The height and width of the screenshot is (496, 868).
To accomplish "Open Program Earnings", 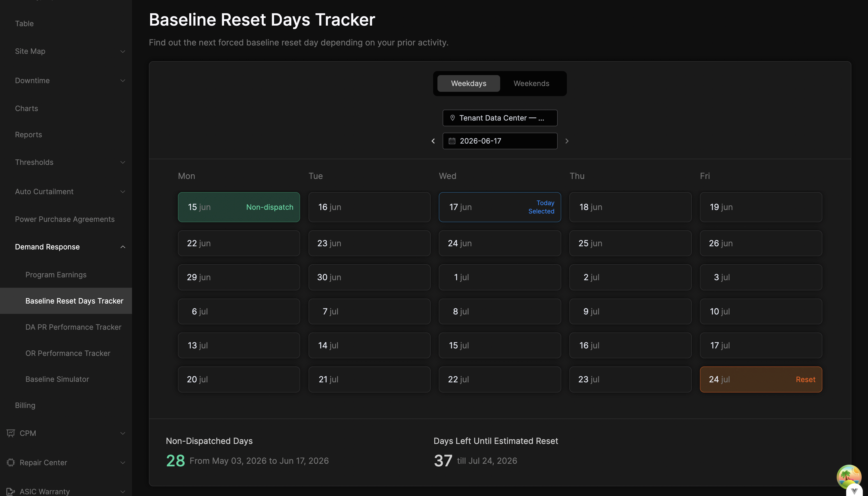I will pyautogui.click(x=56, y=274).
